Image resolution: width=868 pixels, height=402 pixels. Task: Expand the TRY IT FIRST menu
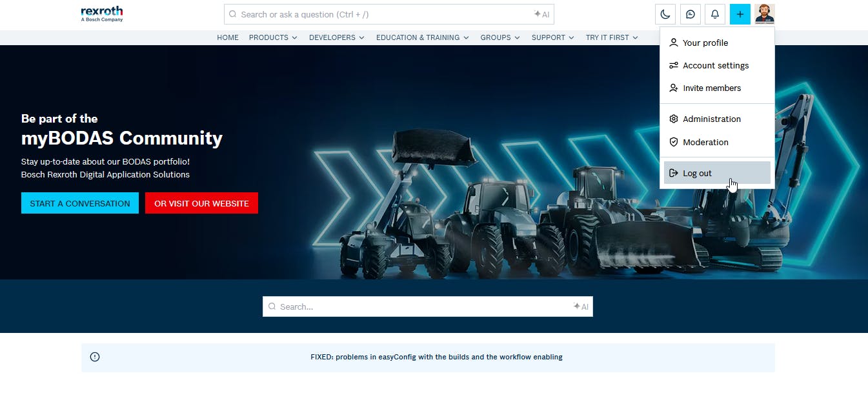coord(612,37)
